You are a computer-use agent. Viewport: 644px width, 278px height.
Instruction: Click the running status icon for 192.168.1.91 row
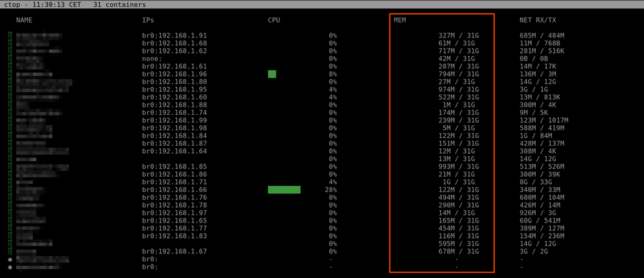[x=10, y=35]
